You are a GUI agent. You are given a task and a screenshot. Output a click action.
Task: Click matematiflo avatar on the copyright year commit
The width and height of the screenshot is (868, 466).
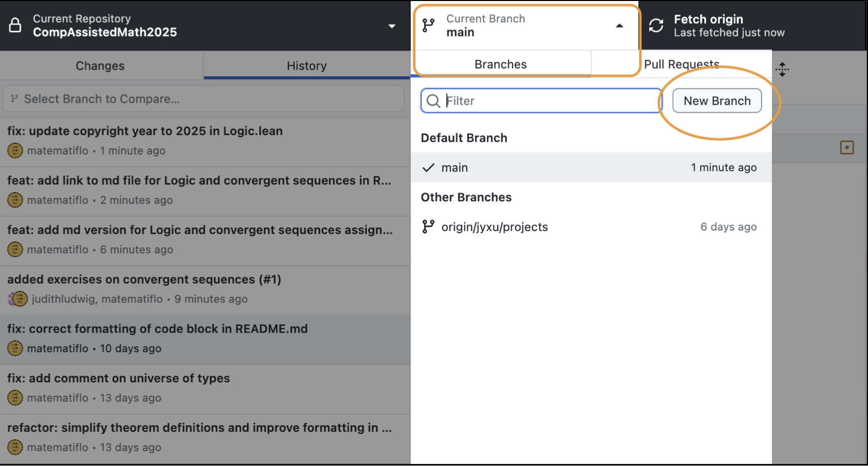coord(15,151)
